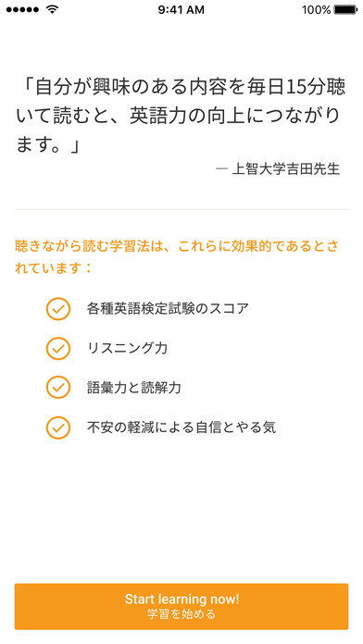Tap the Start learning now! button
Screen dimensions: 363x644
point(181,606)
